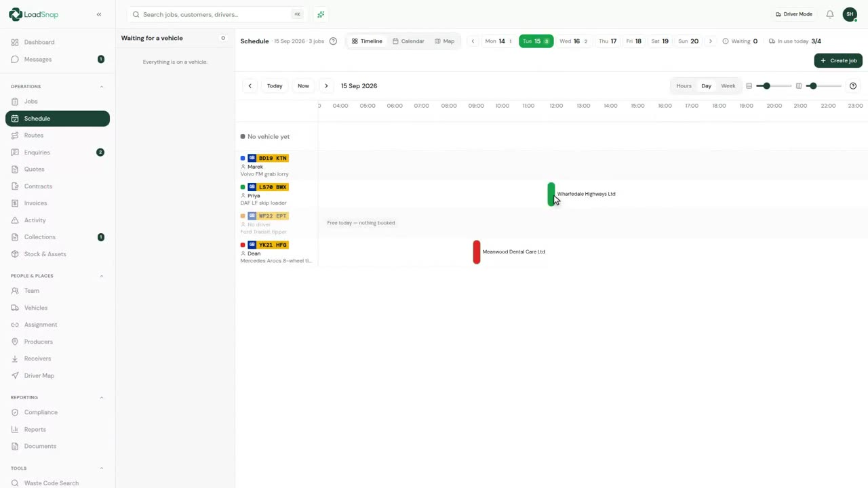Open Jobs in sidebar
The width and height of the screenshot is (868, 488).
click(58, 102)
